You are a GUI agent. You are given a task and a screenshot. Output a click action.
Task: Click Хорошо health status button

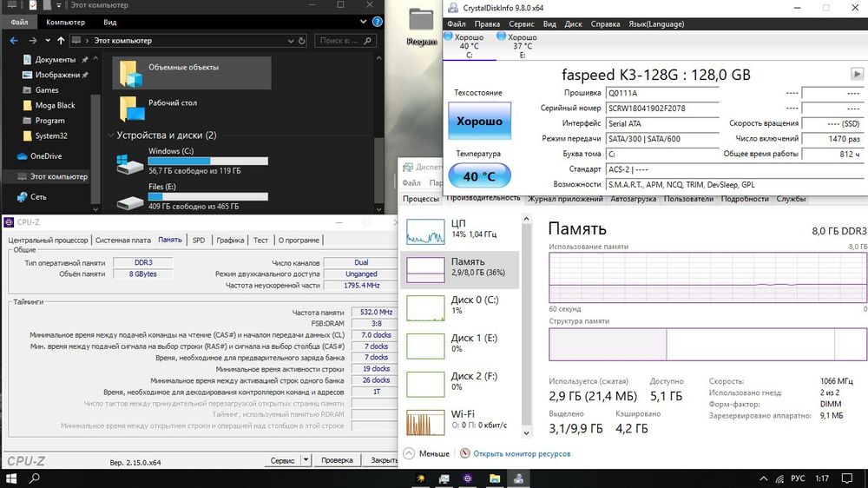pos(479,121)
